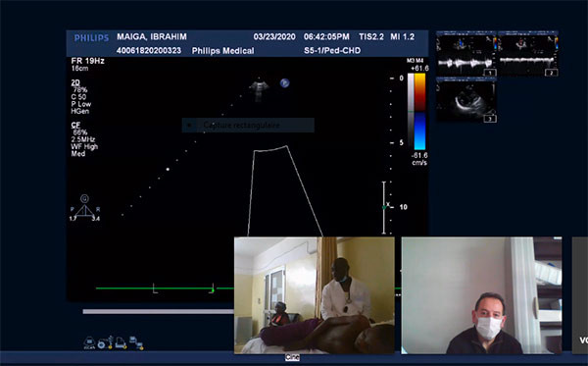Click the gray horizontal scrollbar below image
The image size is (588, 366).
pyautogui.click(x=158, y=312)
